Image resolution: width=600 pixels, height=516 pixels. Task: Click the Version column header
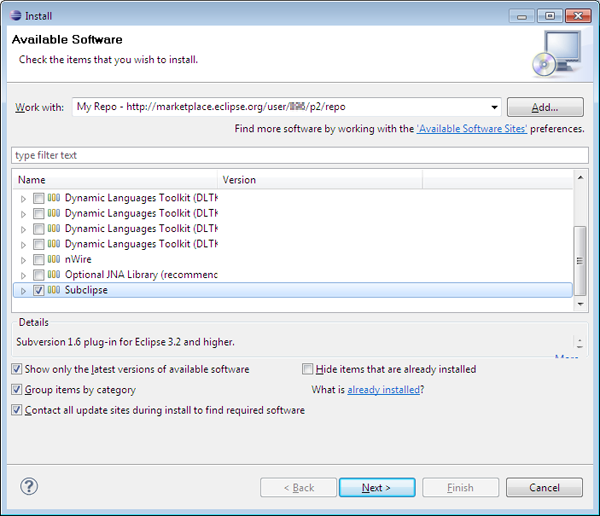coord(320,180)
